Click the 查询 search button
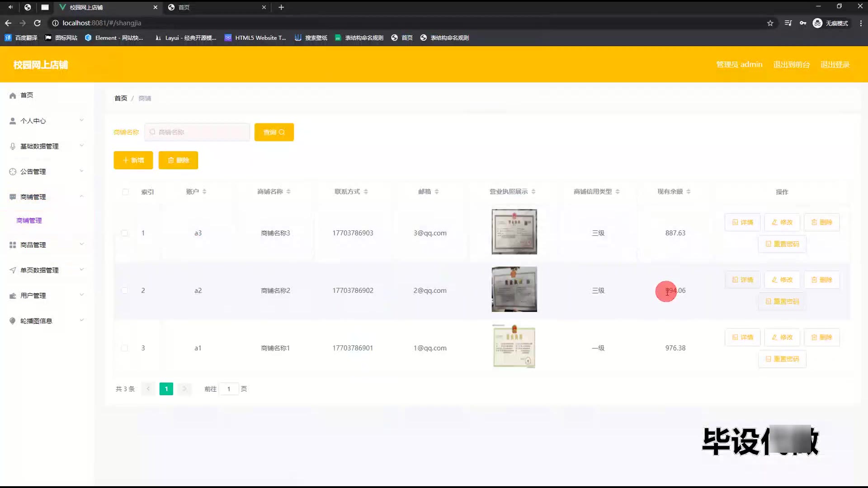The width and height of the screenshot is (868, 488). point(274,132)
